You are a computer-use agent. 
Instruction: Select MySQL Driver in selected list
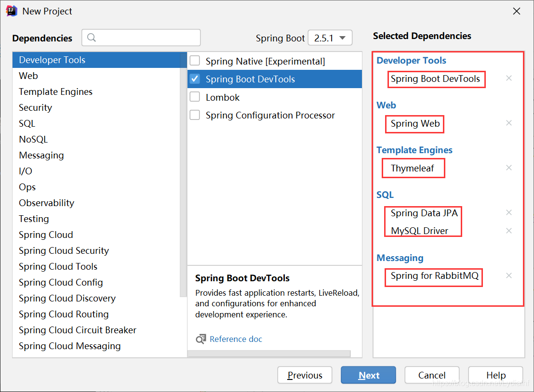[x=419, y=231]
